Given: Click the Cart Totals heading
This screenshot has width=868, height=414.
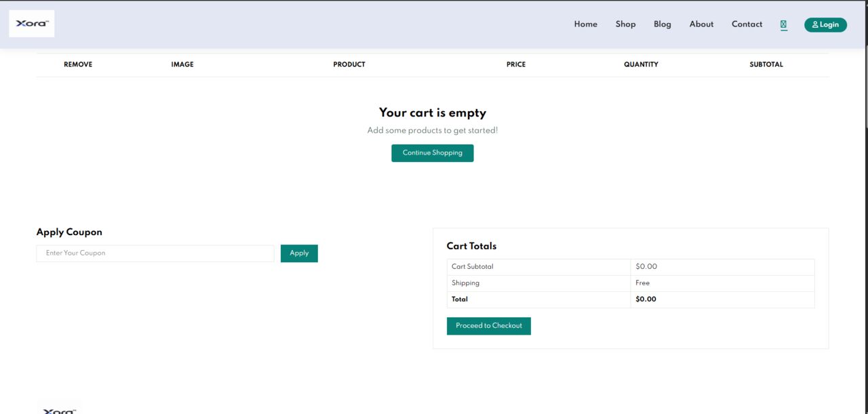Looking at the screenshot, I should 471,246.
